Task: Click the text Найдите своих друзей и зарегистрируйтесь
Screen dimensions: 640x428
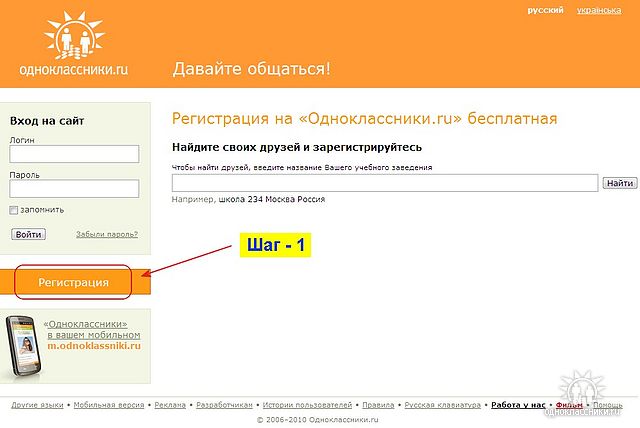Action: point(297,147)
